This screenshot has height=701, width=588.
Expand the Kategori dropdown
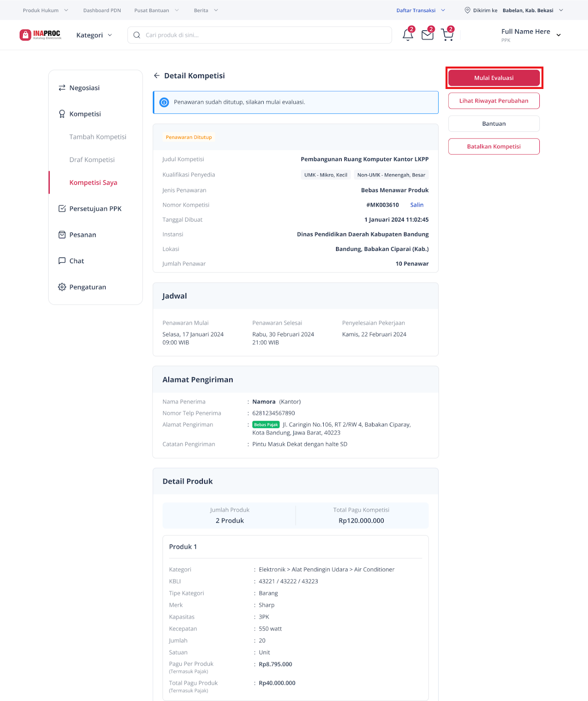(x=94, y=35)
